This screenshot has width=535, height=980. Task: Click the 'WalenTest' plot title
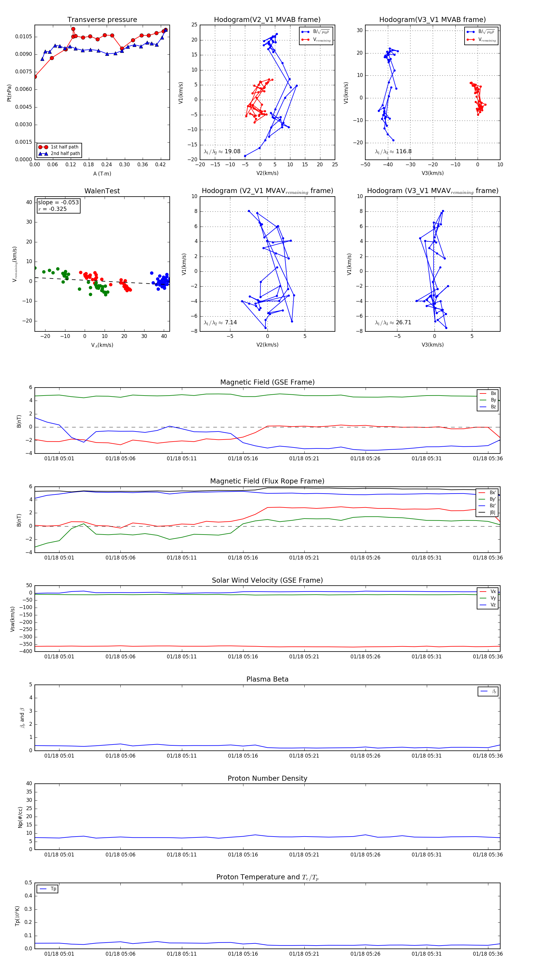coord(102,191)
